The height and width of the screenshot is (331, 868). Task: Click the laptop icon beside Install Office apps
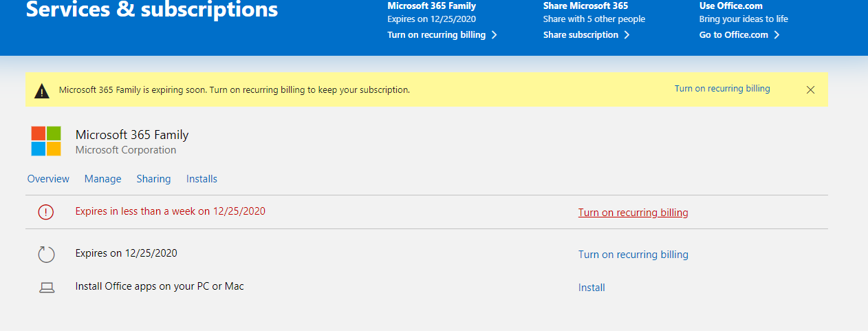pyautogui.click(x=47, y=288)
